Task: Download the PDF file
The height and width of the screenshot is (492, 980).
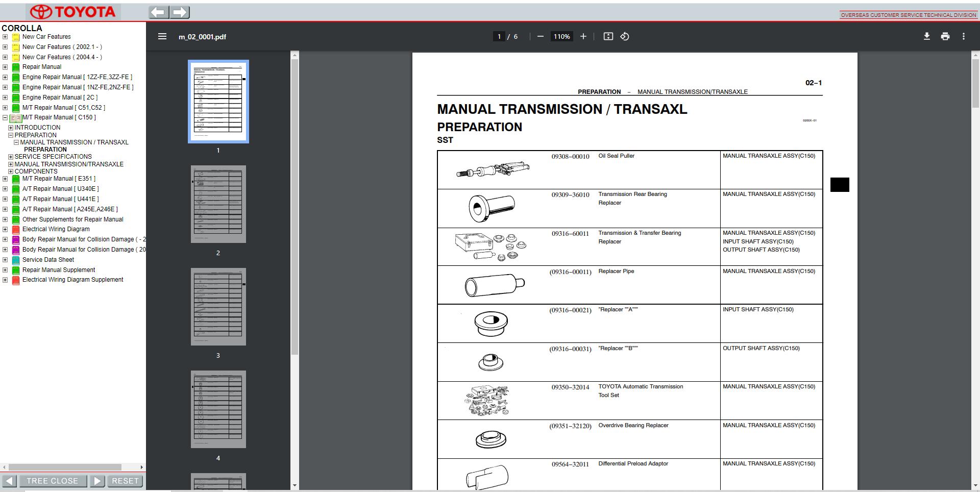Action: (x=927, y=36)
